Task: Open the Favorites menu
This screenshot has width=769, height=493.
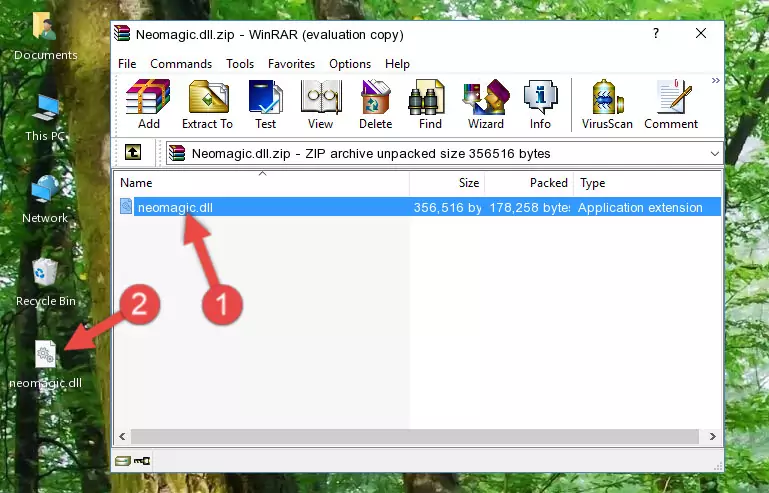Action: 291,64
